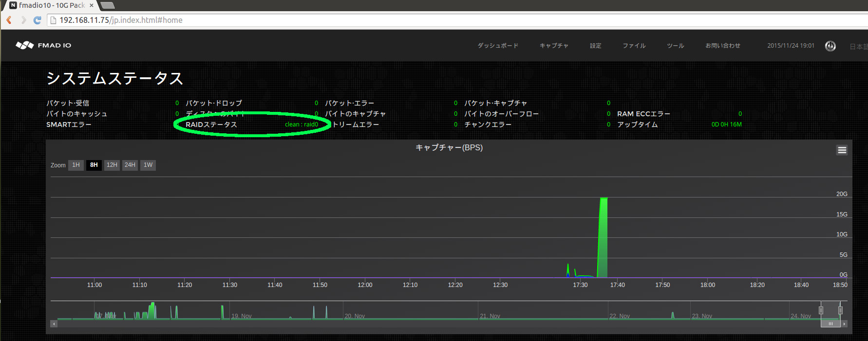Click the チャンクエラー label
The image size is (868, 341).
488,125
